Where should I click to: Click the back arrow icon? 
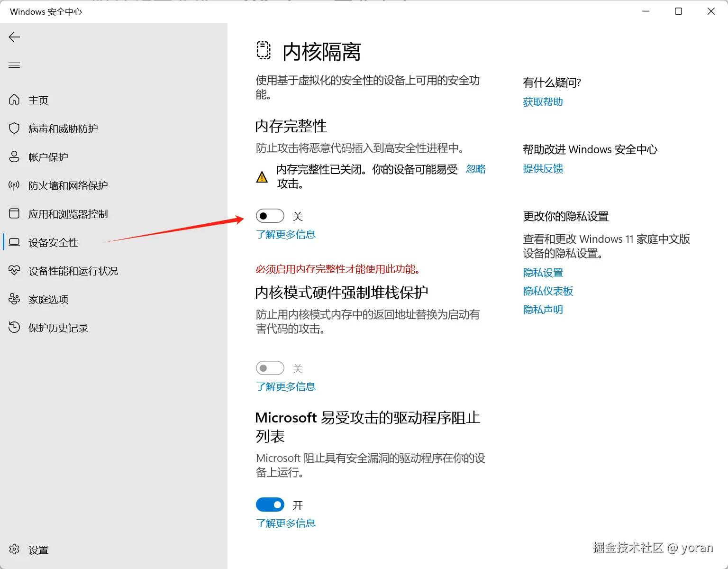click(14, 37)
